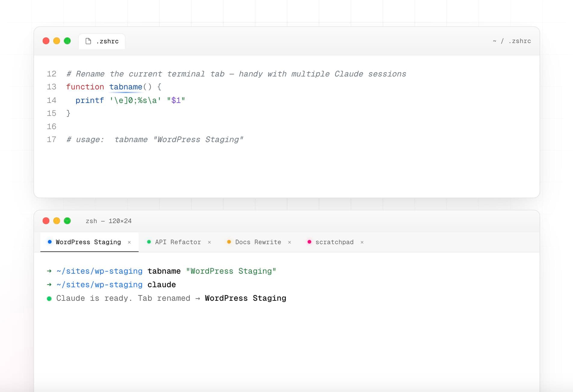Click the ~ / .zshrc breadcrumb path
The width and height of the screenshot is (573, 392).
coord(512,41)
